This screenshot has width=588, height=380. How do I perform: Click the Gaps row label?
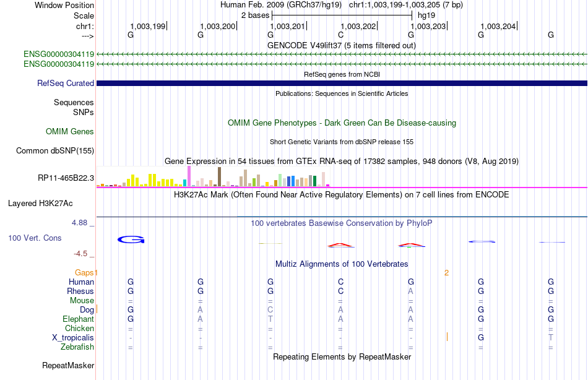point(84,273)
